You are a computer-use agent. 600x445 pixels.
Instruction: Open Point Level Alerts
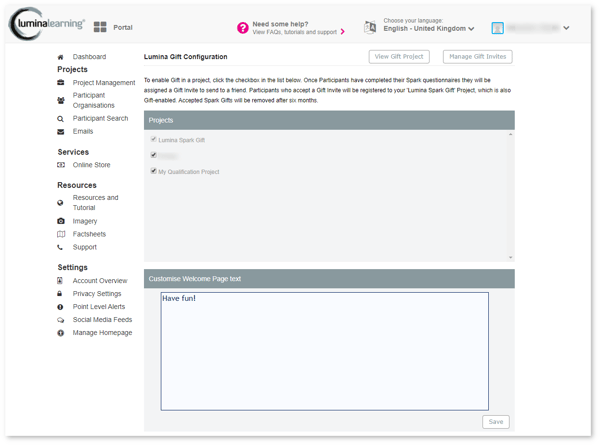click(x=99, y=306)
